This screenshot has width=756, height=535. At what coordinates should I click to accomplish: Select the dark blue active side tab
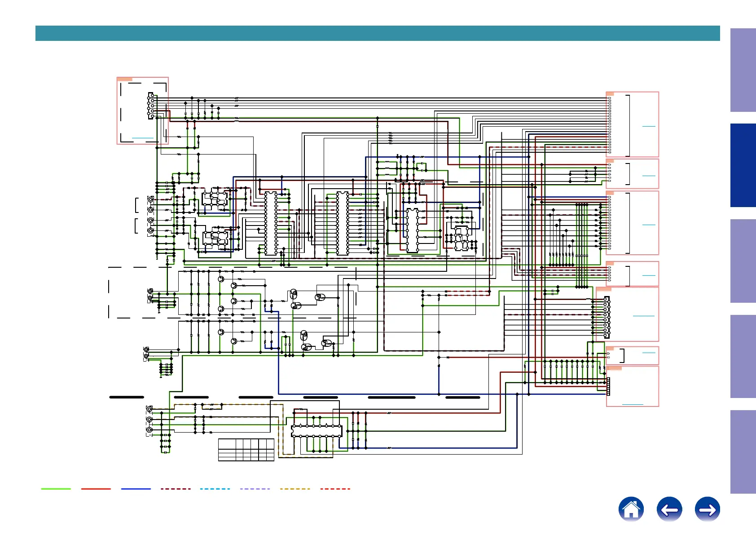[743, 165]
